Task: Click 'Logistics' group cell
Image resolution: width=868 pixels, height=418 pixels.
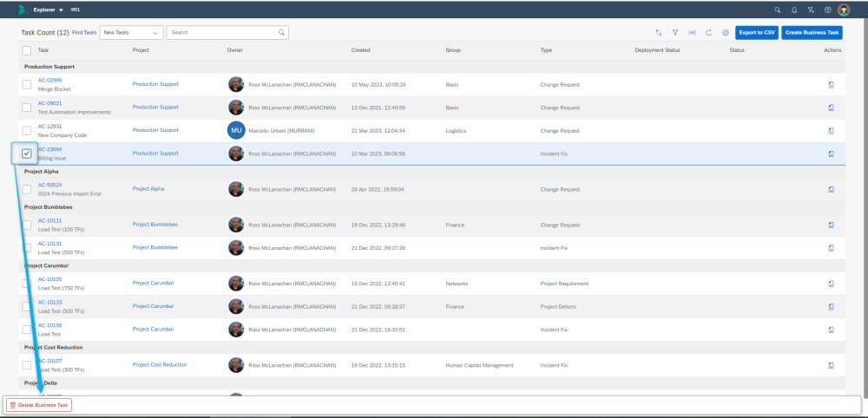Action: click(x=456, y=131)
